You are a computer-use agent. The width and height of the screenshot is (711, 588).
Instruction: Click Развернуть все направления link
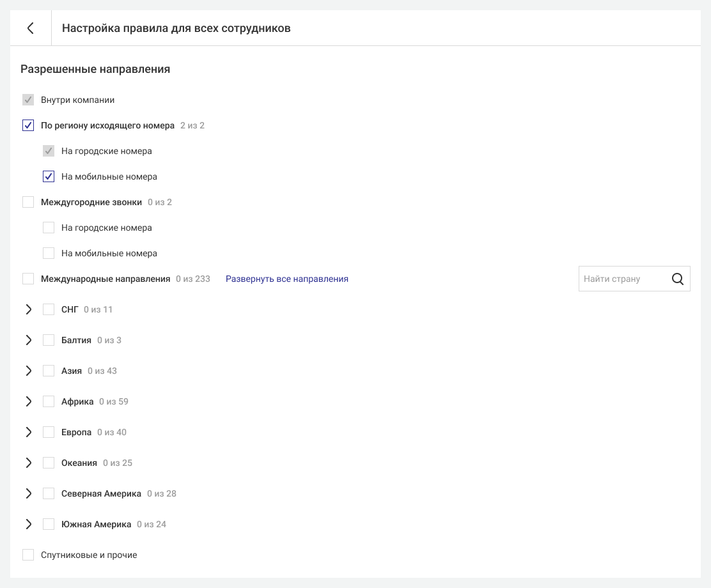[x=286, y=279]
